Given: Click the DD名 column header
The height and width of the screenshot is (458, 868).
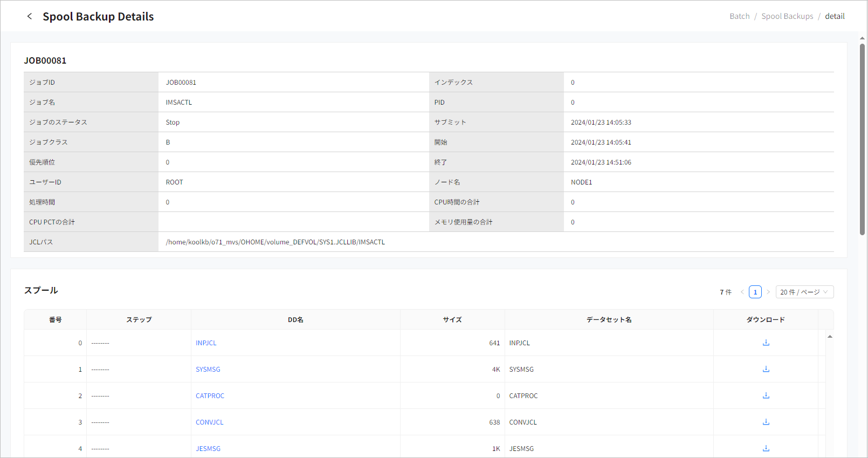Looking at the screenshot, I should (x=295, y=320).
